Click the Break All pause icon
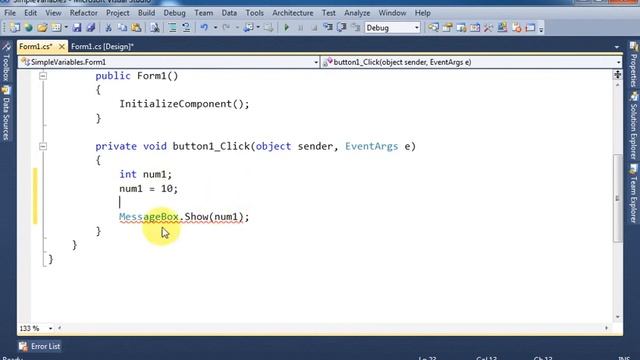Viewport: 640px width, 360px height. pos(300,28)
